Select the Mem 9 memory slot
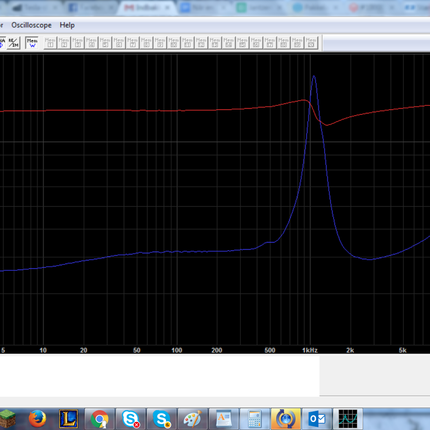The image size is (430, 430). (x=160, y=43)
